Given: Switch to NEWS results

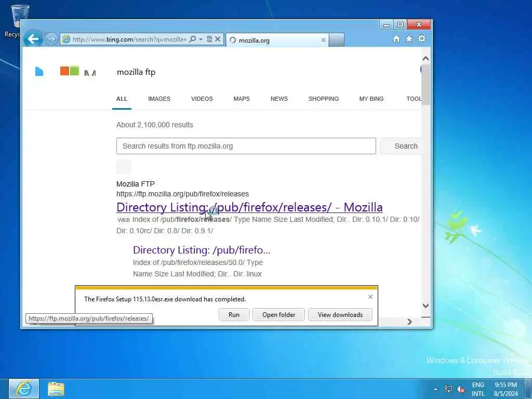Looking at the screenshot, I should 279,99.
